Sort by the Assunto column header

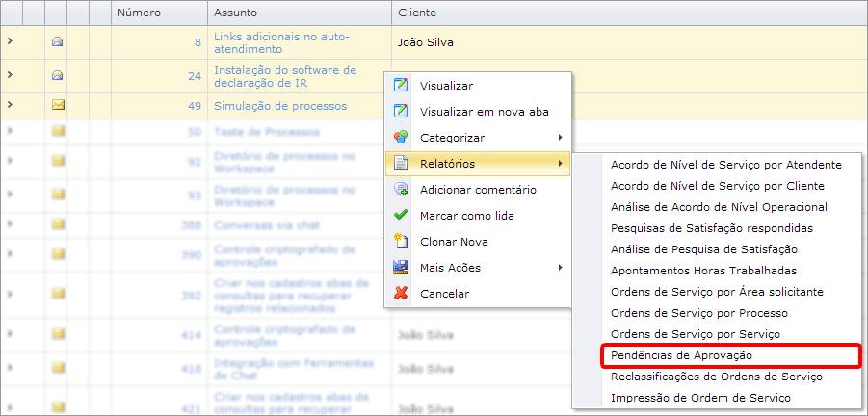click(235, 13)
